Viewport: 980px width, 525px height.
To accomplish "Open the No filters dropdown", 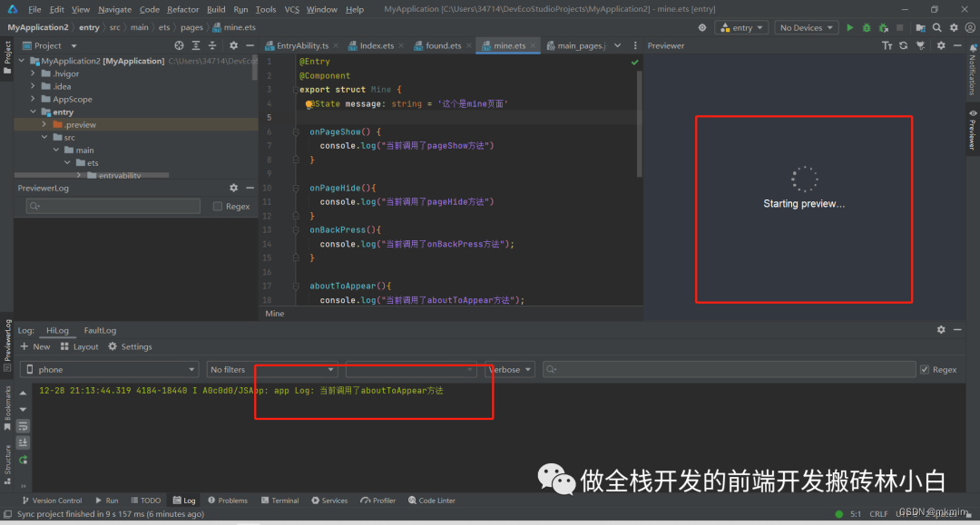I will pyautogui.click(x=272, y=370).
